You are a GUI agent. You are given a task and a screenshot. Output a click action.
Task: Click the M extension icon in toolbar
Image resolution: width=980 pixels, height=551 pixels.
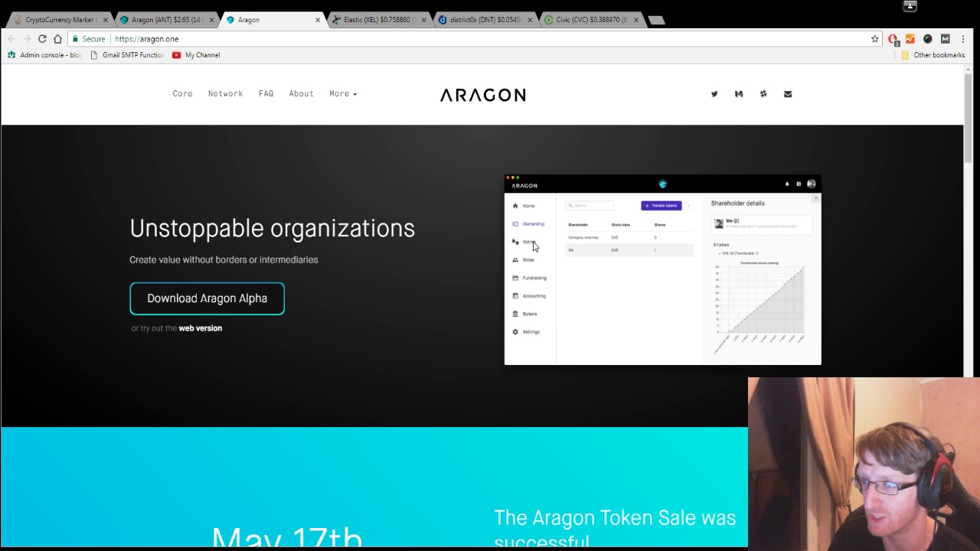[x=945, y=39]
